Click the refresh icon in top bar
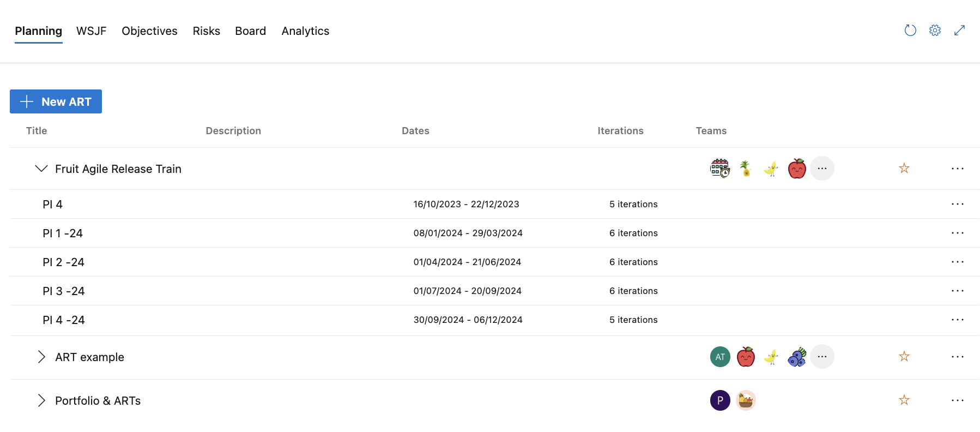 [910, 31]
